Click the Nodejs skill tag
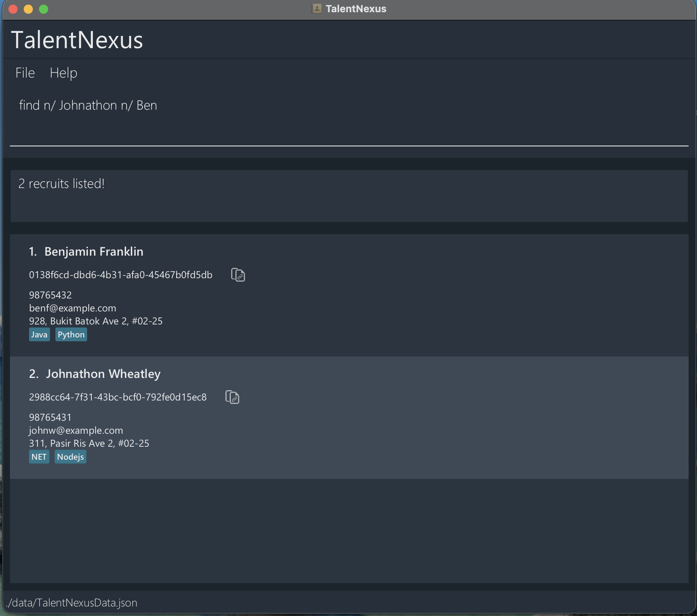The height and width of the screenshot is (616, 697). [x=70, y=457]
